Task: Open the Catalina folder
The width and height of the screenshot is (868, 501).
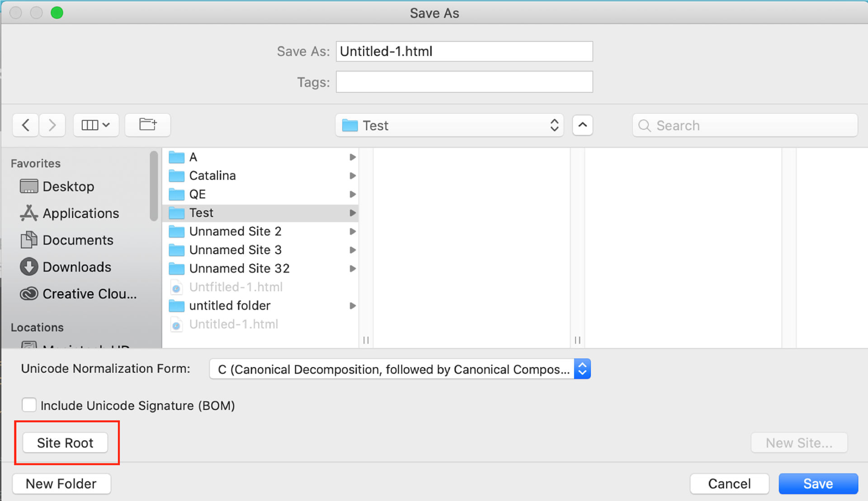Action: (x=212, y=175)
